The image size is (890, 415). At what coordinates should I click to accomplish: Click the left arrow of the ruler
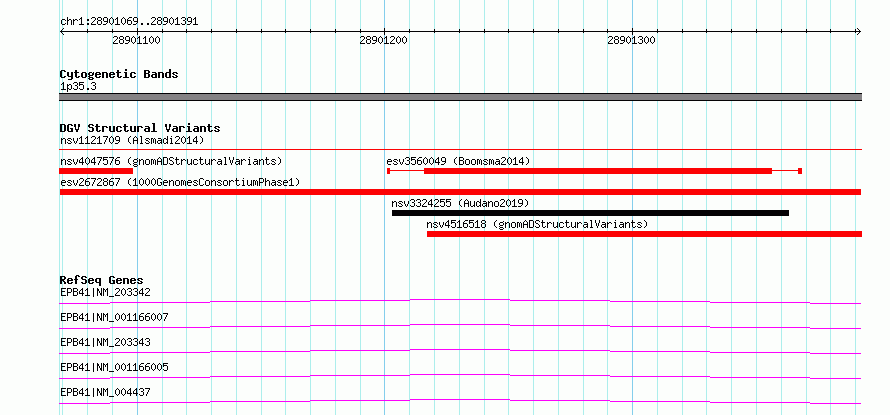coord(62,32)
